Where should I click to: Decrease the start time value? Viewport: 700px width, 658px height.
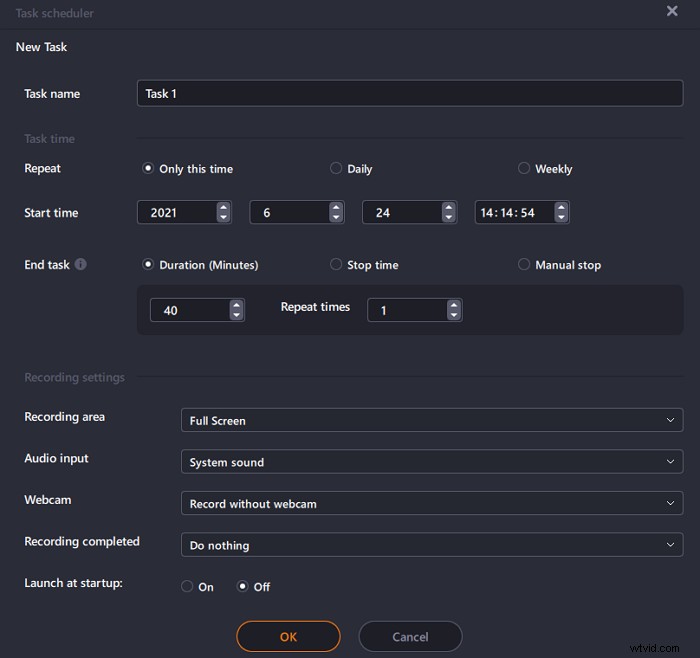click(561, 217)
